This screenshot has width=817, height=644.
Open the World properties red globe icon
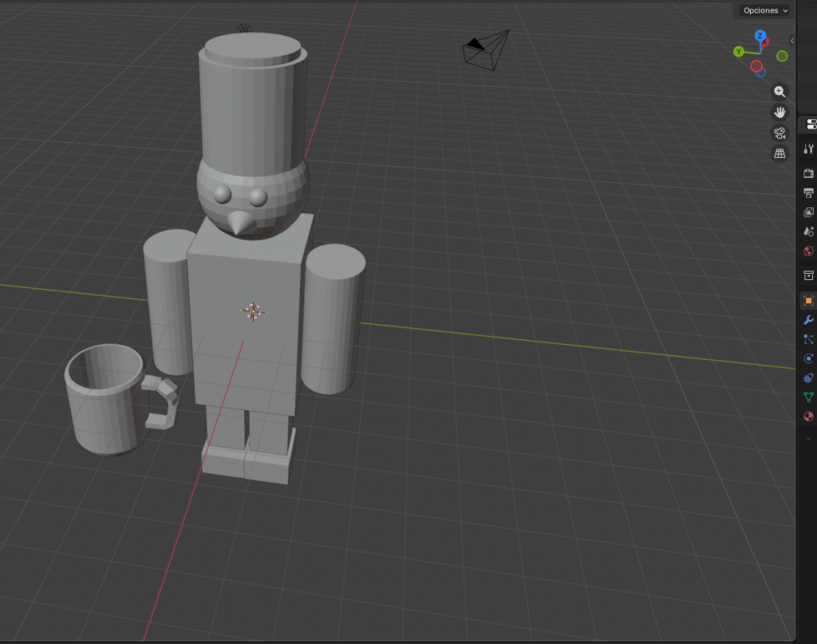pos(808,251)
